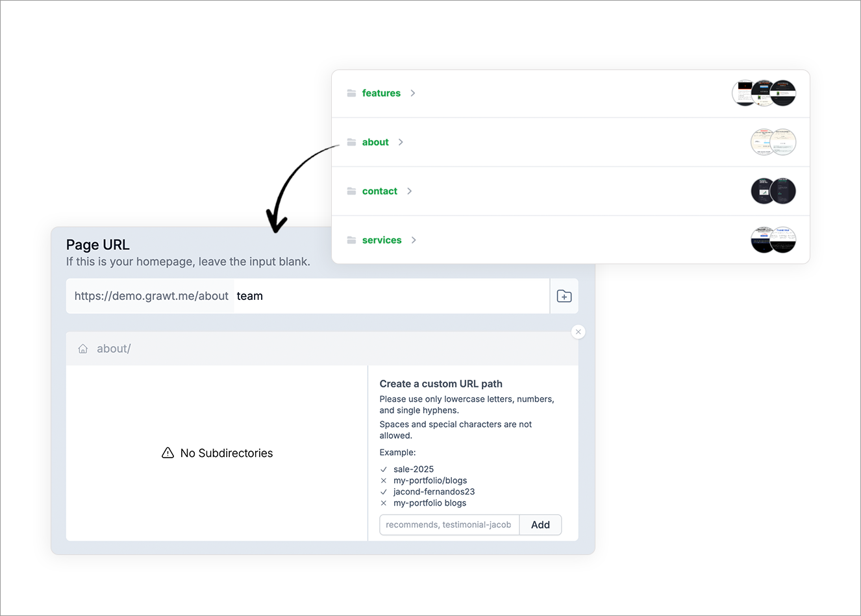Click the about folder icon
The height and width of the screenshot is (616, 861).
click(x=351, y=142)
